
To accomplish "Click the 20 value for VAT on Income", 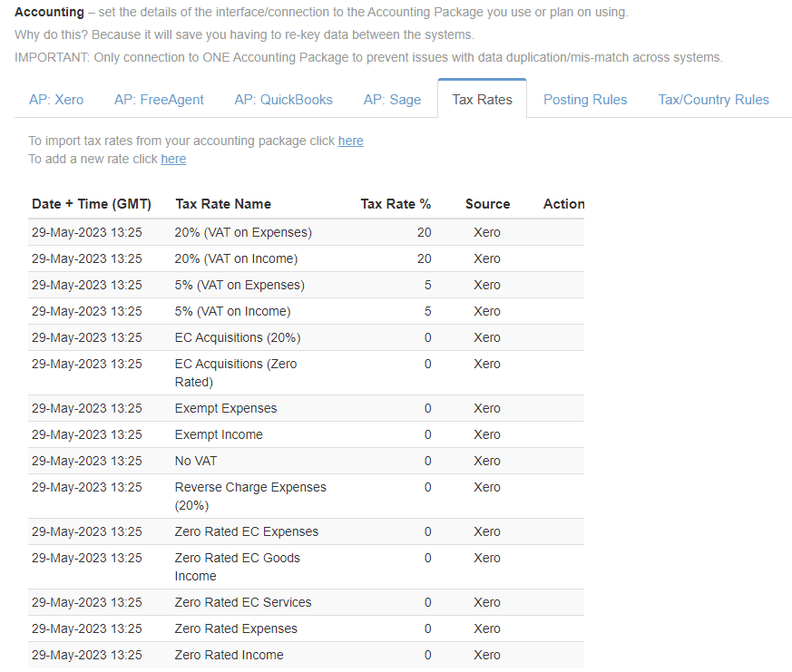I will coord(425,258).
